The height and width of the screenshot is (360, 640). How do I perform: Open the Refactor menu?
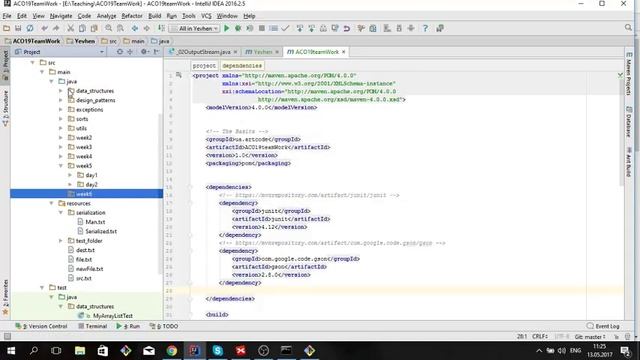[x=132, y=16]
